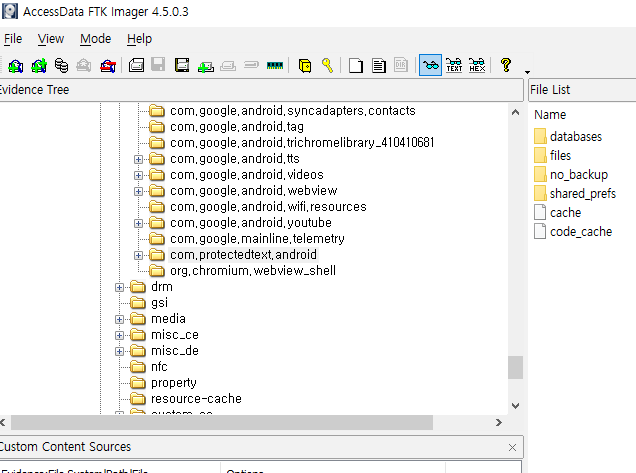
Task: Select the gsi folder
Action: point(159,303)
